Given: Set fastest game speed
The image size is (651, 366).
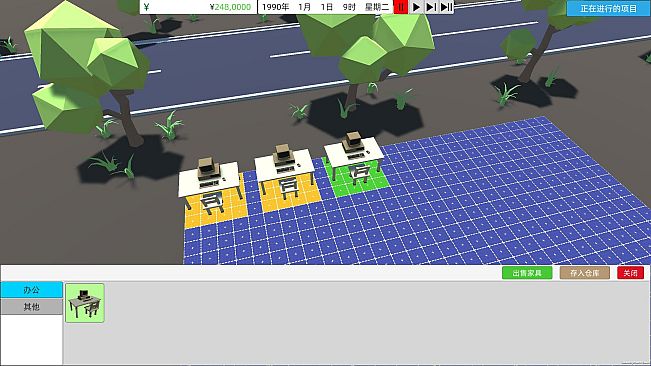Looking at the screenshot, I should (446, 7).
